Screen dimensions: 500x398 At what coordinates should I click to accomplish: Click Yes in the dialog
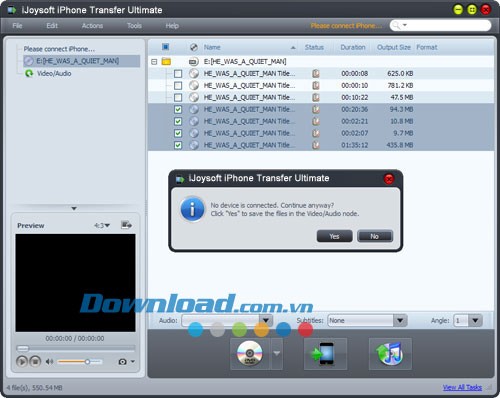pyautogui.click(x=334, y=236)
